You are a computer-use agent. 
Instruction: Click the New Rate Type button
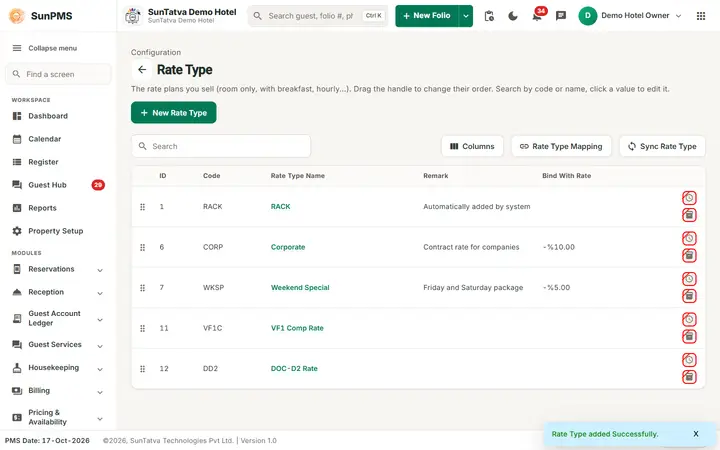tap(174, 112)
